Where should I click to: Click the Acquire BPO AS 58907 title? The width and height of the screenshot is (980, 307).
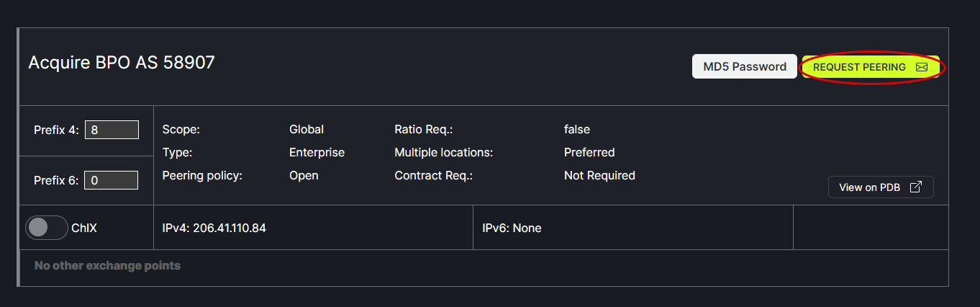pyautogui.click(x=122, y=63)
